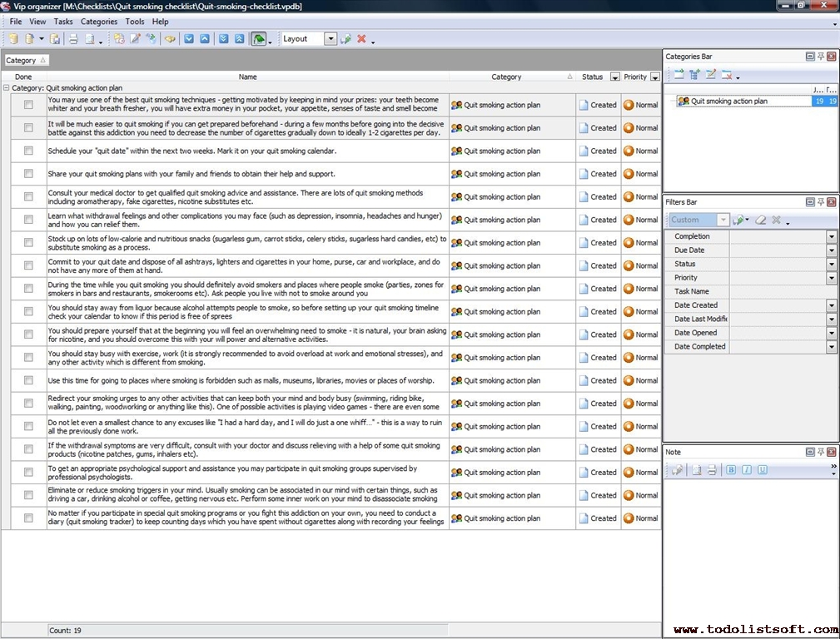The image size is (840, 639).
Task: Check Done for 'Share your quit smoking plans' task
Action: point(28,174)
